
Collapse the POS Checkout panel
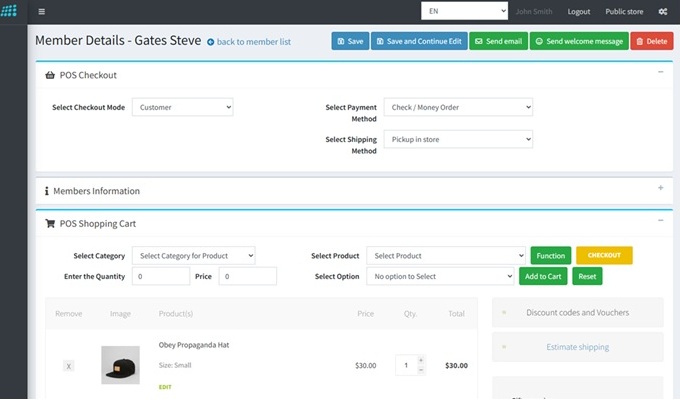[660, 73]
